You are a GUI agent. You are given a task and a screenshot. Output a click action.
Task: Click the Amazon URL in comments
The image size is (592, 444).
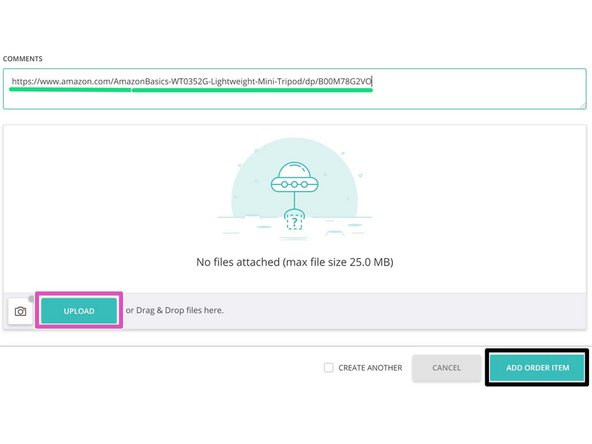[x=192, y=81]
